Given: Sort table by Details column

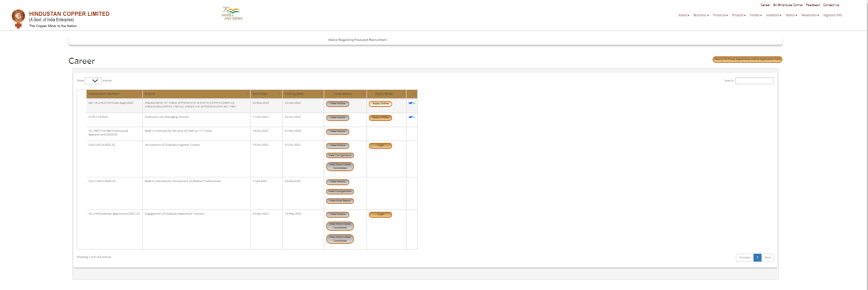Looking at the screenshot, I should 196,94.
